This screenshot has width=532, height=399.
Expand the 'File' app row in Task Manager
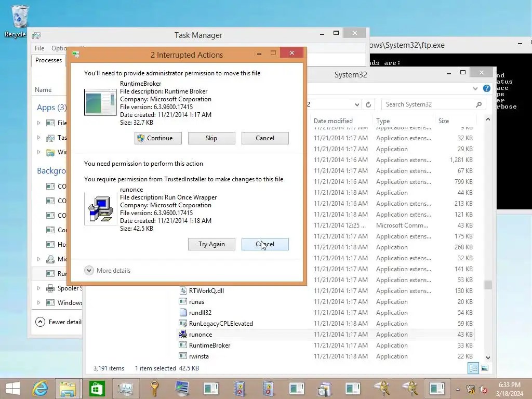point(38,123)
